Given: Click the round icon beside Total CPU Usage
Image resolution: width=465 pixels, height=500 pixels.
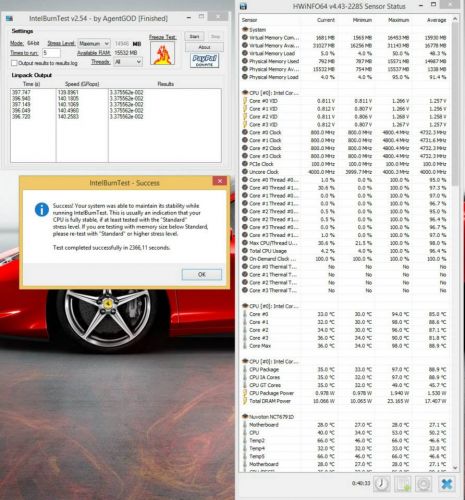Looking at the screenshot, I should (245, 251).
